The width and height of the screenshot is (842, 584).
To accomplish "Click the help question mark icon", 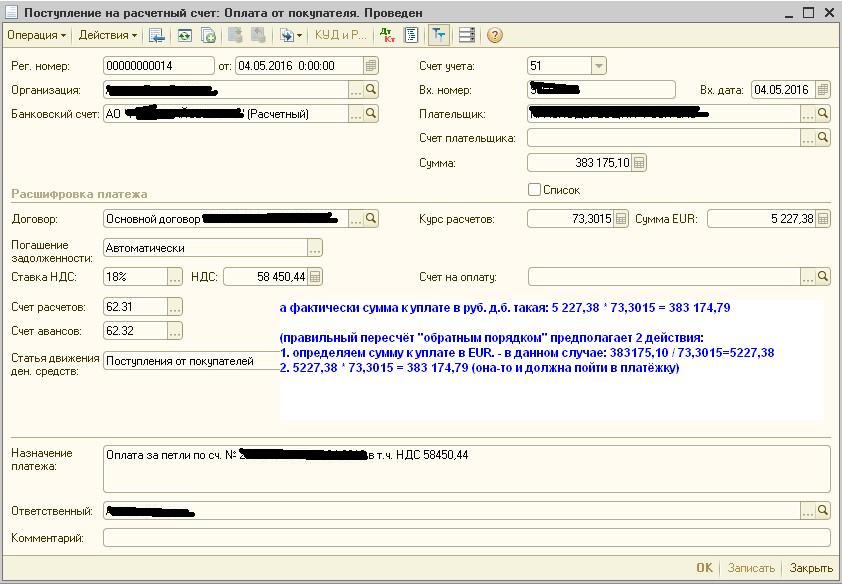I will (494, 35).
